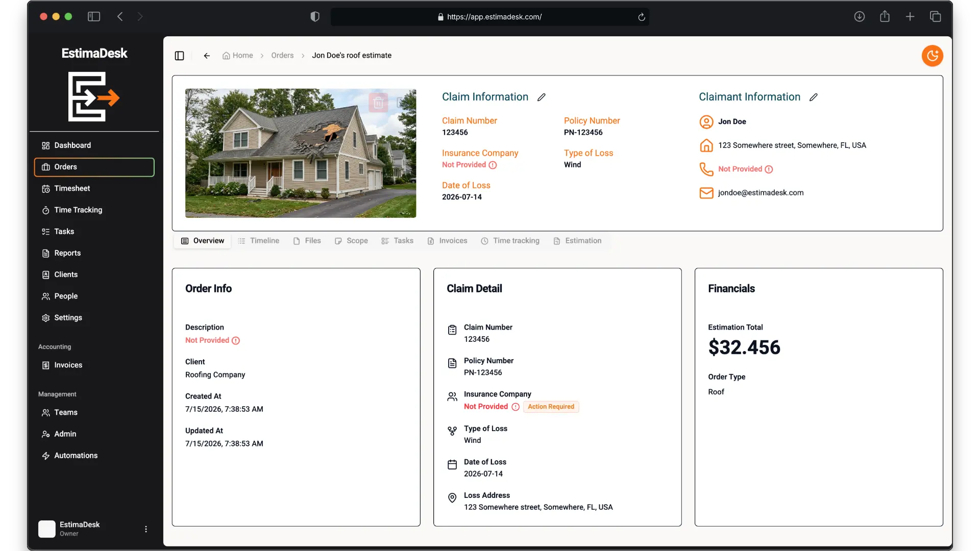Click the browser privacy shield icon
980x551 pixels.
[315, 17]
